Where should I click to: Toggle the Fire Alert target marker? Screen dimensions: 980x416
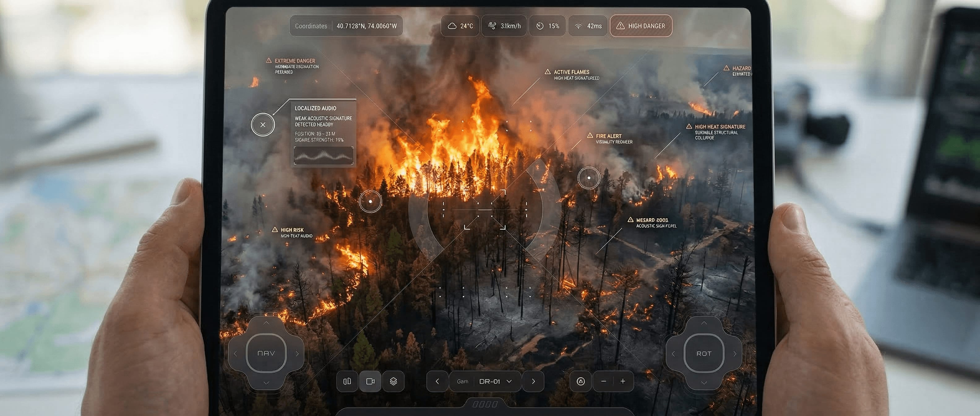[x=589, y=178]
